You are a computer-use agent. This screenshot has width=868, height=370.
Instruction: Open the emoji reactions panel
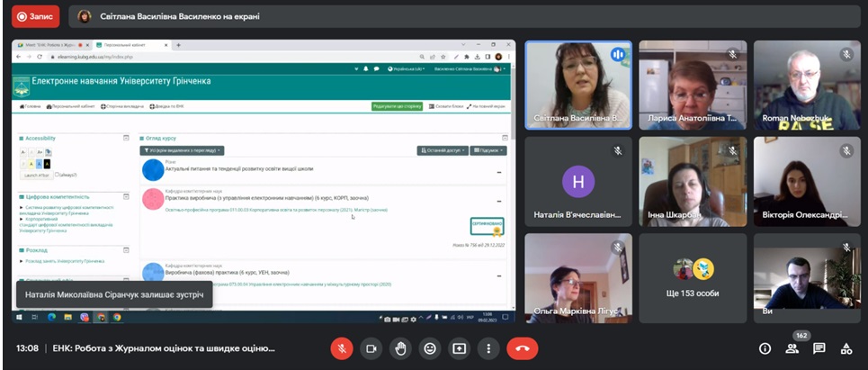pos(430,348)
